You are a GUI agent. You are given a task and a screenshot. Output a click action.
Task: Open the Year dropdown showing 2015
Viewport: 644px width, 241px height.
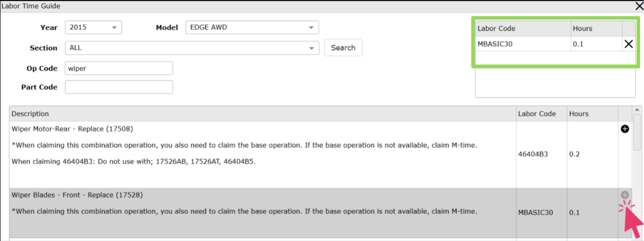pos(93,27)
